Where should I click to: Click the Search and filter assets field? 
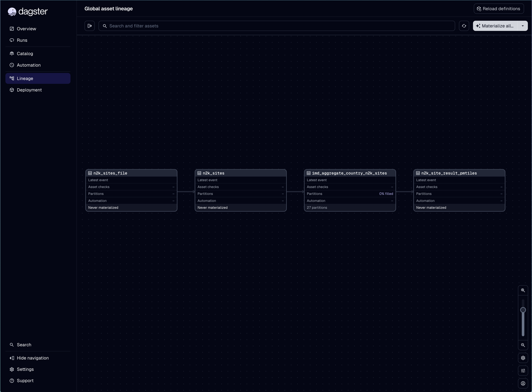point(277,26)
